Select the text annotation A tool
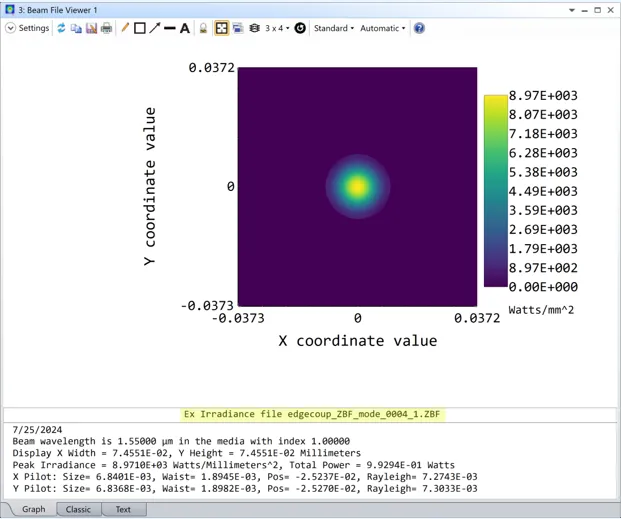 coord(185,28)
